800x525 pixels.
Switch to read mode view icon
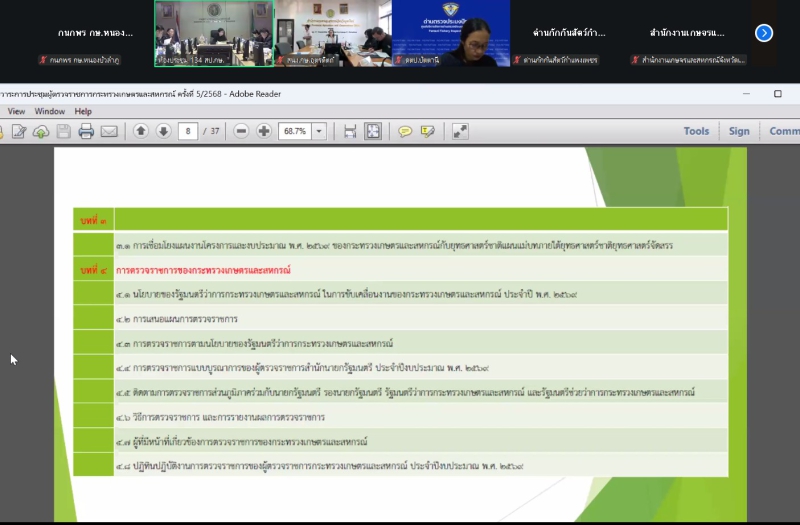[460, 131]
